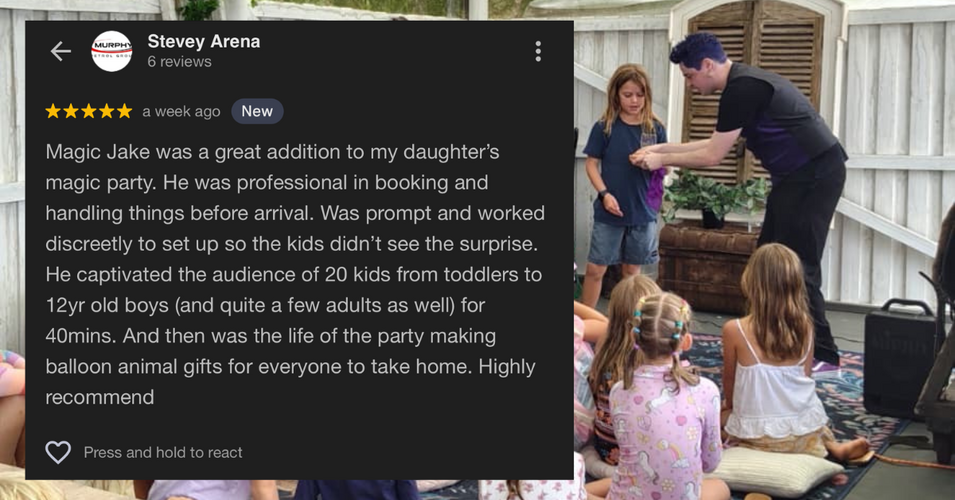Go back using the left arrow
955x500 pixels.
[60, 51]
